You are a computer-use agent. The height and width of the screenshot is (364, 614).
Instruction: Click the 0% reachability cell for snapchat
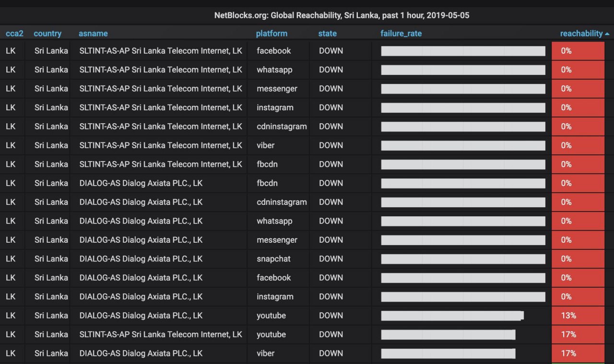(578, 259)
